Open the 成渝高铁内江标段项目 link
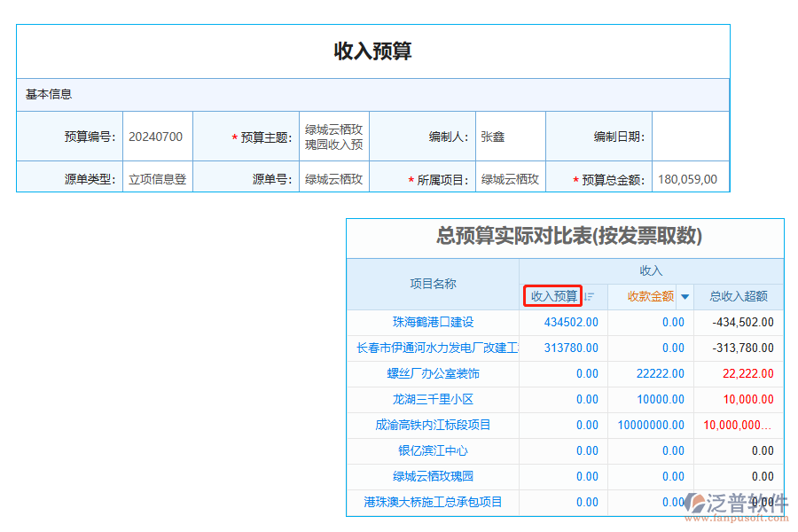 433,425
